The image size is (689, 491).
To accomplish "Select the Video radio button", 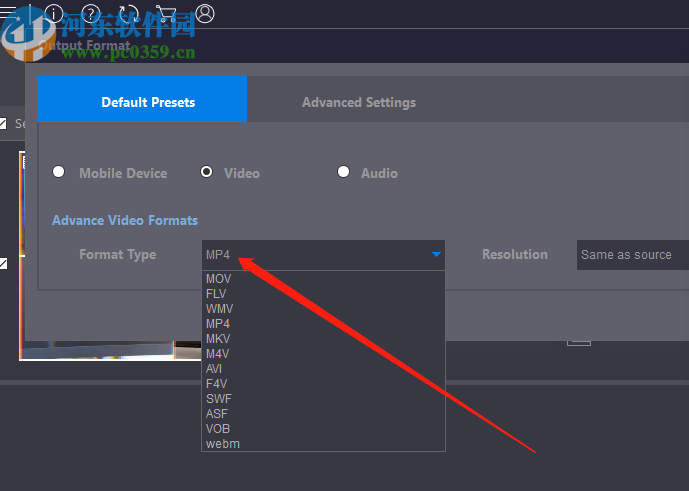I will (206, 173).
